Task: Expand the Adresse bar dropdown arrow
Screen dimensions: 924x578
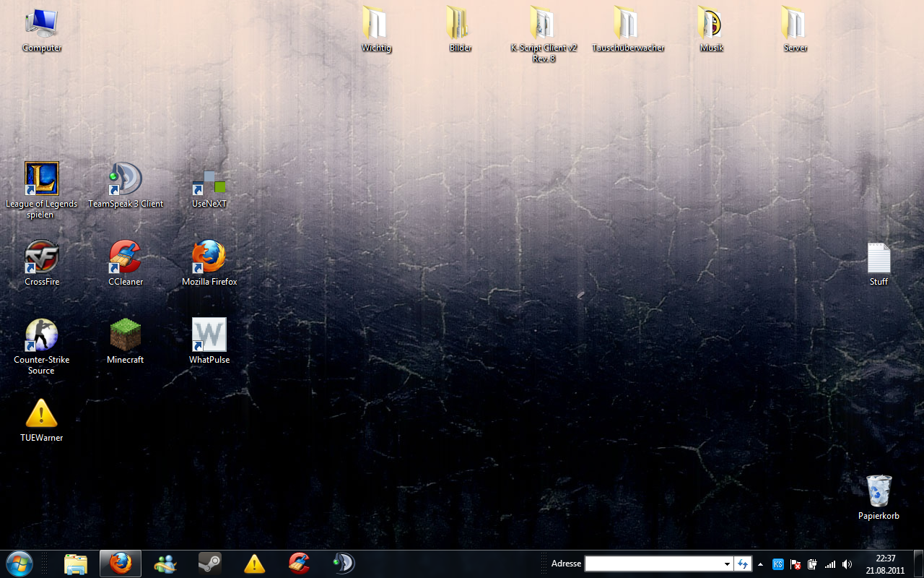Action: pyautogui.click(x=727, y=564)
